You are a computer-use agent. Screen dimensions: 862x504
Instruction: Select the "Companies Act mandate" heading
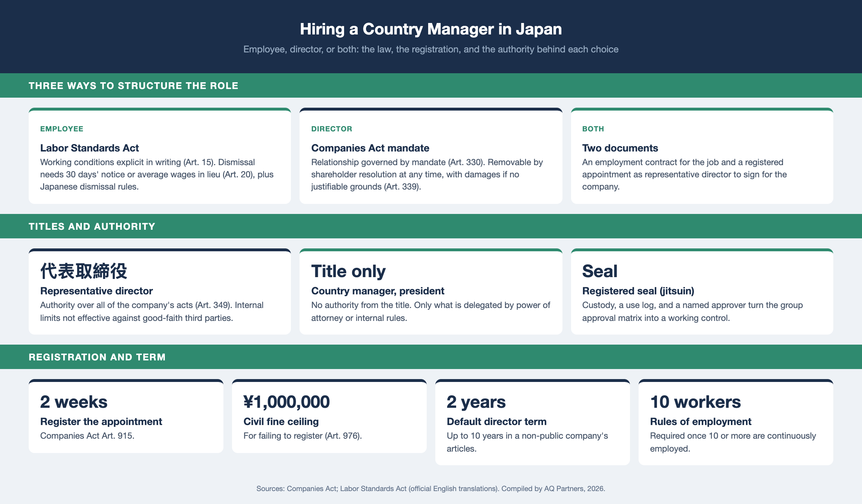(x=370, y=148)
